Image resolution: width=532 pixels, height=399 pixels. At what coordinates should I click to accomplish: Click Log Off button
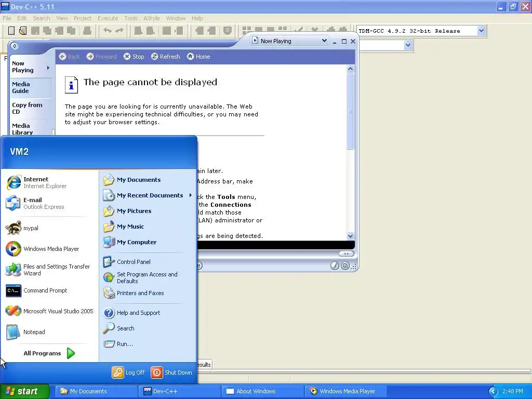click(128, 372)
